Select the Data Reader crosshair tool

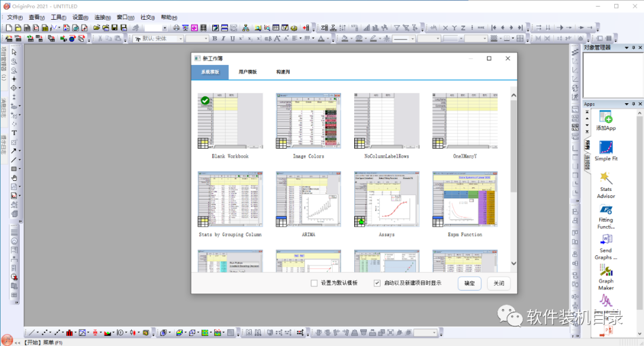point(14,88)
